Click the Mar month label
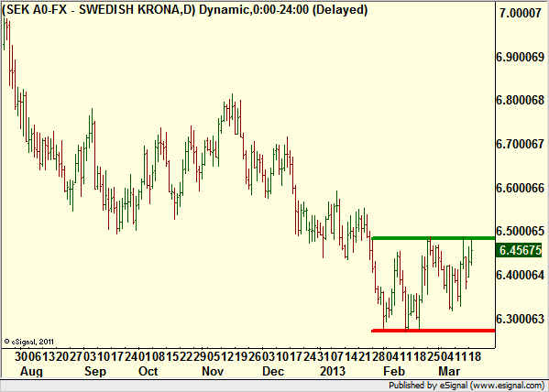The height and width of the screenshot is (392, 549). [449, 371]
